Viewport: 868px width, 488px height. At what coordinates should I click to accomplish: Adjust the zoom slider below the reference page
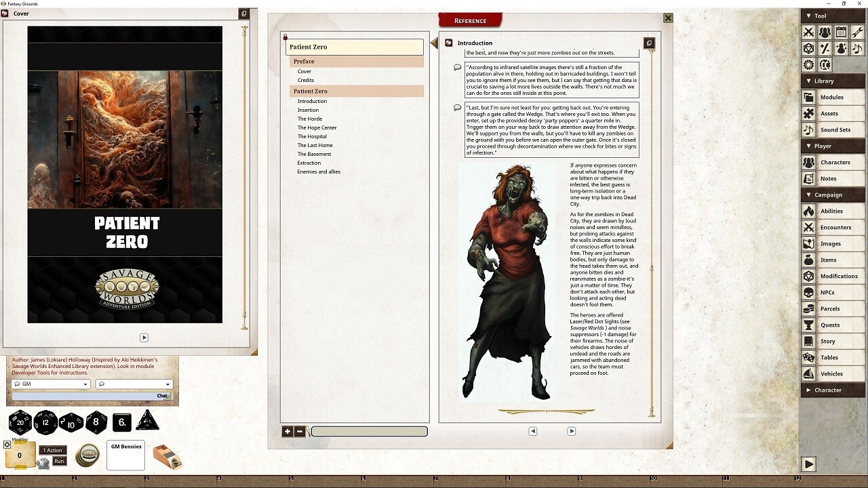[370, 431]
